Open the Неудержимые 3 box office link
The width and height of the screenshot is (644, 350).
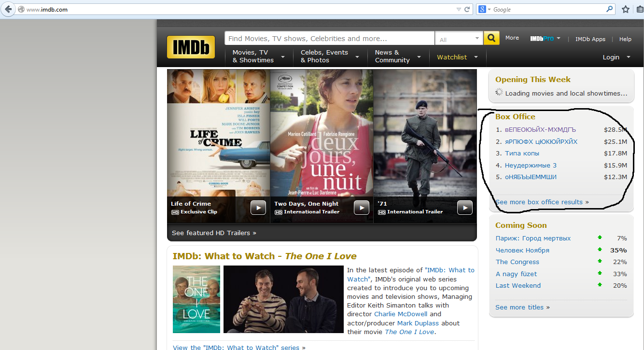point(531,166)
